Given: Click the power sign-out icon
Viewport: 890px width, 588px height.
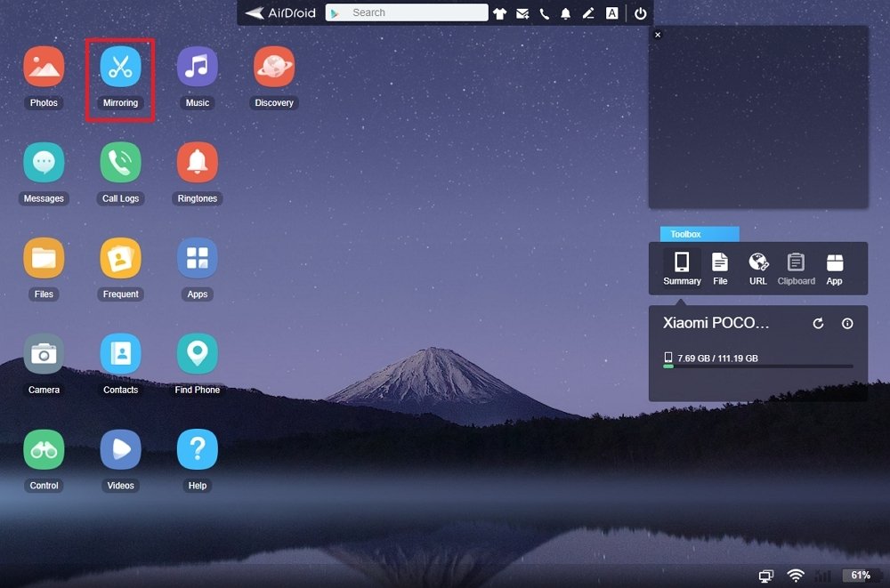Looking at the screenshot, I should tap(640, 13).
